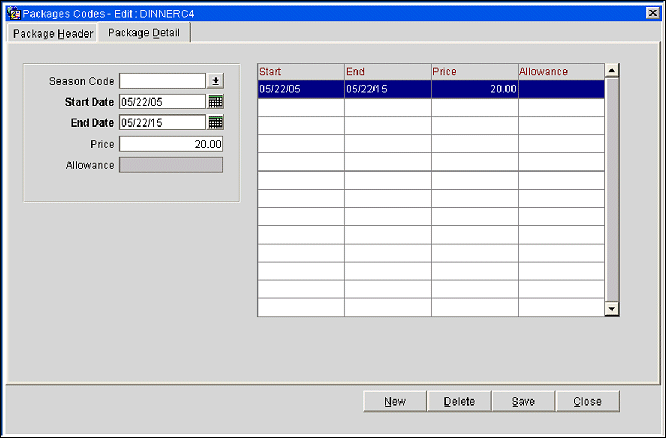The image size is (666, 438).
Task: Click into the Start Date field
Action: [x=162, y=102]
